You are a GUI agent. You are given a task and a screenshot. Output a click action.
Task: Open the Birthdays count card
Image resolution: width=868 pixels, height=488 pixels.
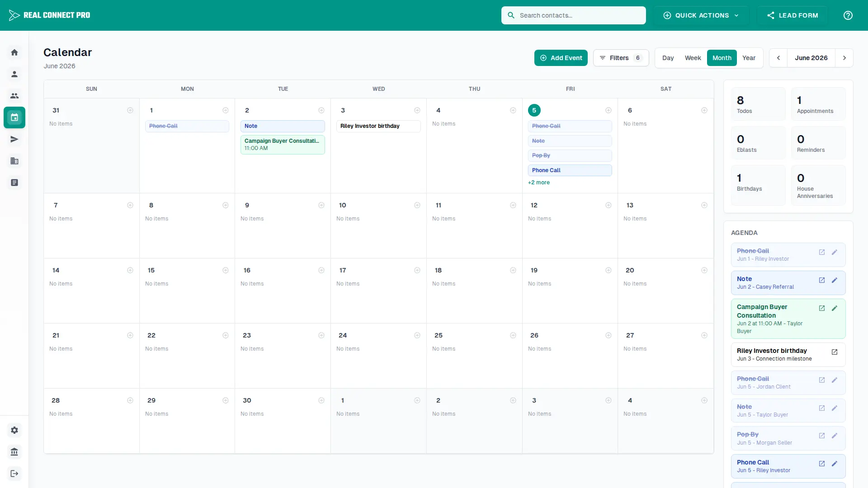(x=758, y=185)
